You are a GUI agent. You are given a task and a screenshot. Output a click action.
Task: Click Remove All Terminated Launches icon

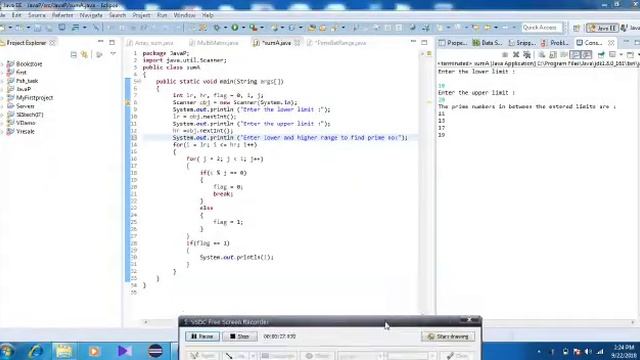(527, 54)
